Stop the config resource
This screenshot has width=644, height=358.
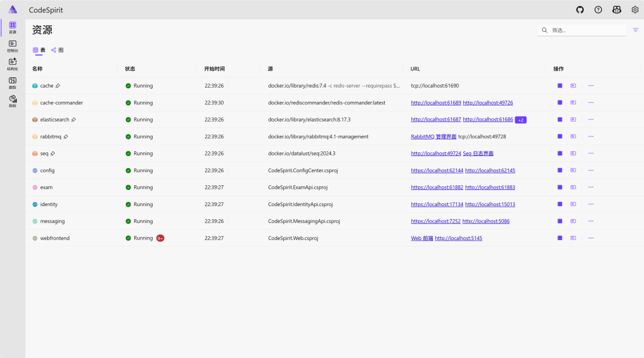560,170
